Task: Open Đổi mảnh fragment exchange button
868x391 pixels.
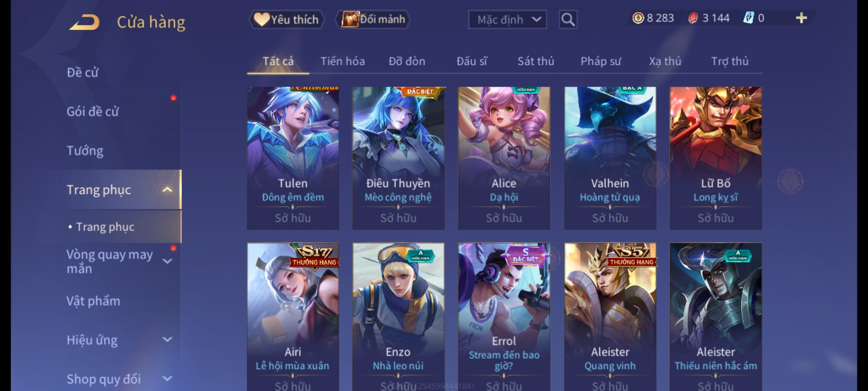Action: (x=373, y=20)
